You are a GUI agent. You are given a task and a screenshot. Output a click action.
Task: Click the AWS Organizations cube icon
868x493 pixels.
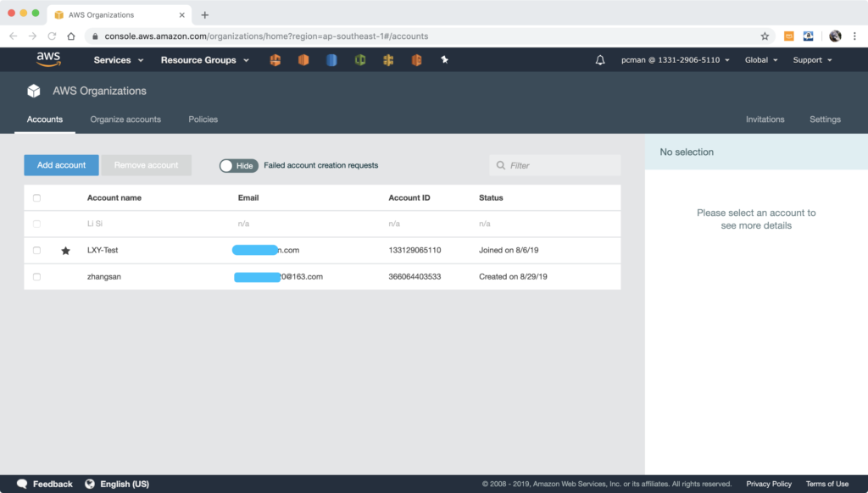tap(34, 91)
